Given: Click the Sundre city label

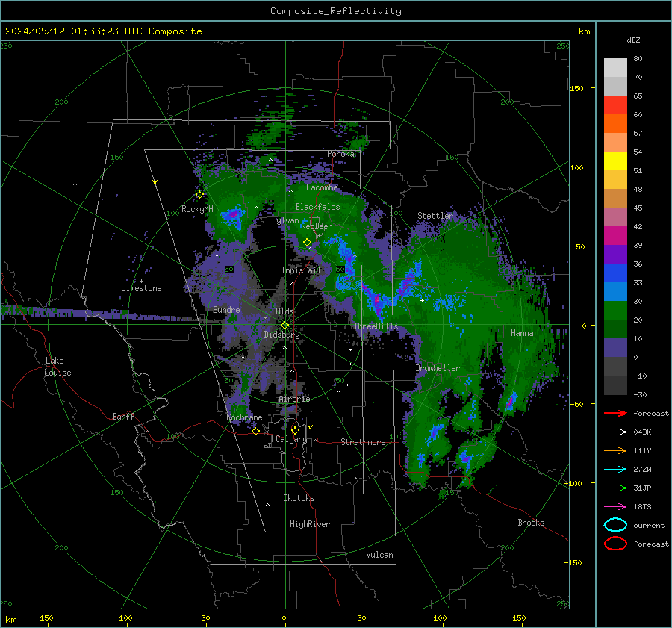Looking at the screenshot, I should click(226, 309).
